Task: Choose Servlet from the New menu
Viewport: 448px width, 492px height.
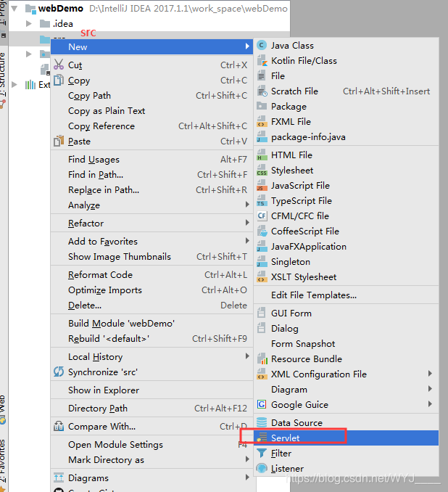Action: pos(346,438)
